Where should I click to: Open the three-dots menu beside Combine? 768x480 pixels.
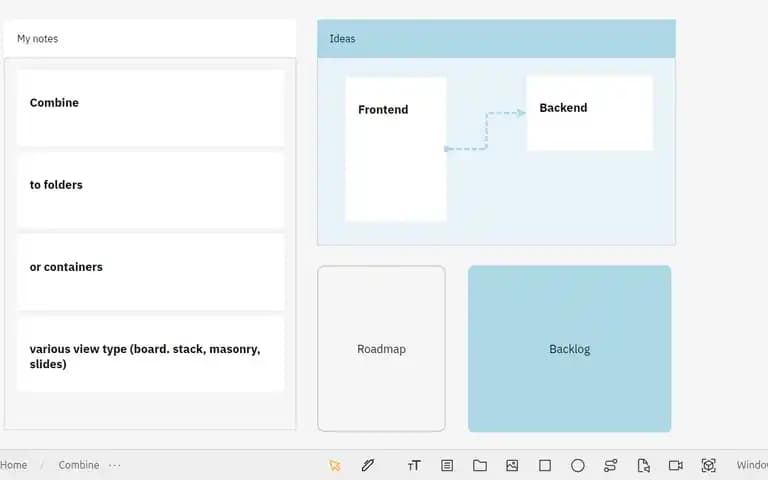point(115,465)
